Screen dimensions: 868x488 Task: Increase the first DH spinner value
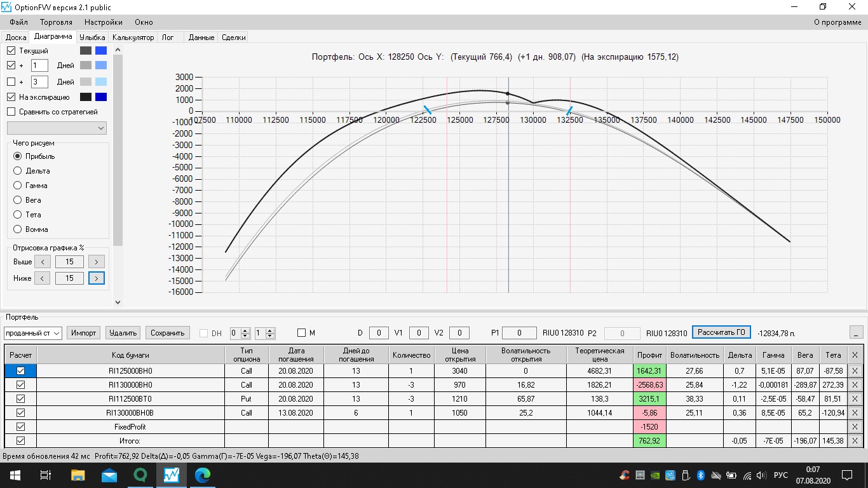click(245, 330)
